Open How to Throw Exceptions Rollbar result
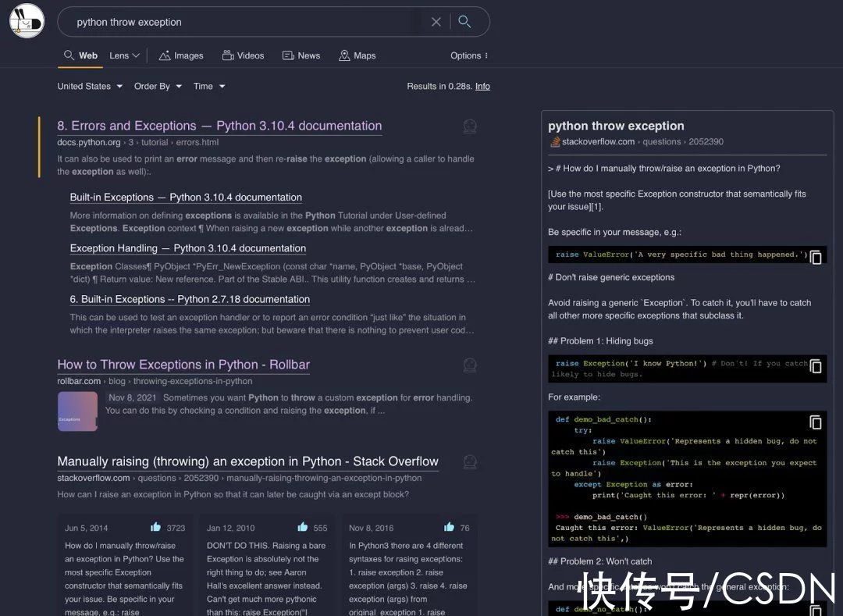The image size is (843, 616). (183, 365)
